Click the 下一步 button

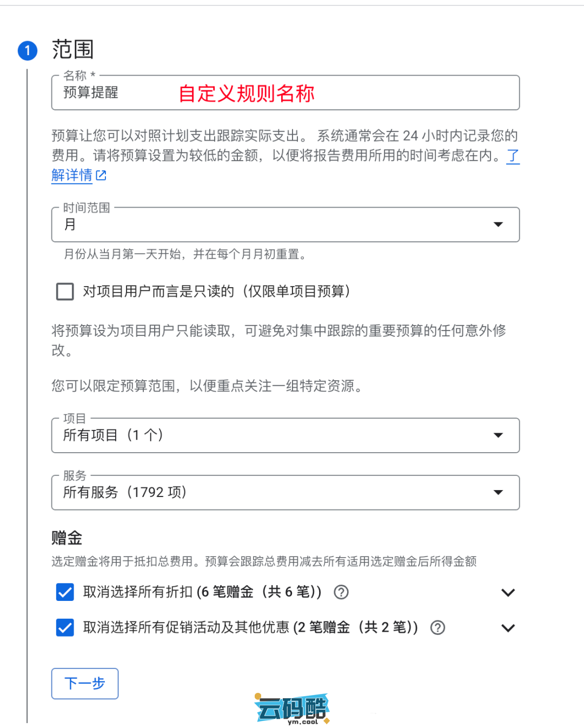tap(85, 684)
